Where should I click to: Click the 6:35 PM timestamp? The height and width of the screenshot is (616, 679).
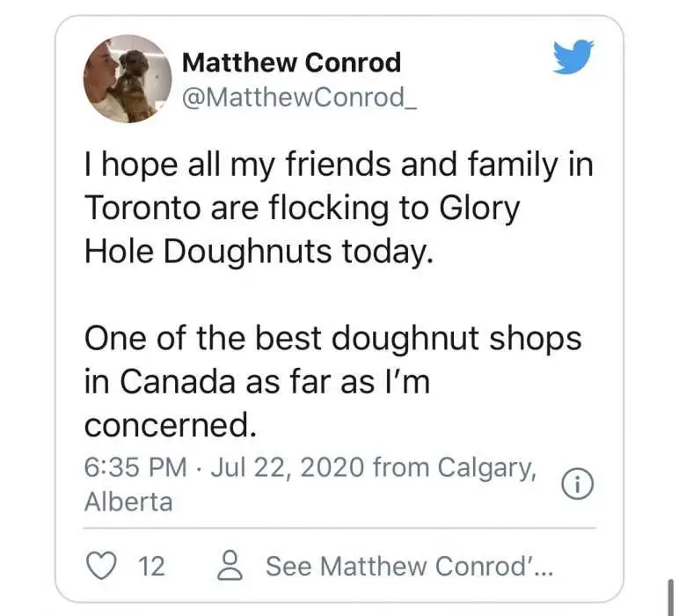tap(135, 468)
